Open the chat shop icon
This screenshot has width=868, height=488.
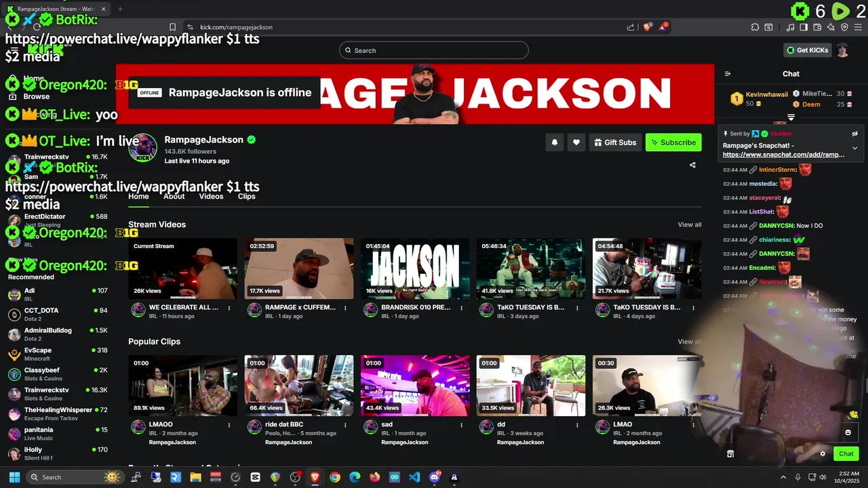tap(730, 454)
